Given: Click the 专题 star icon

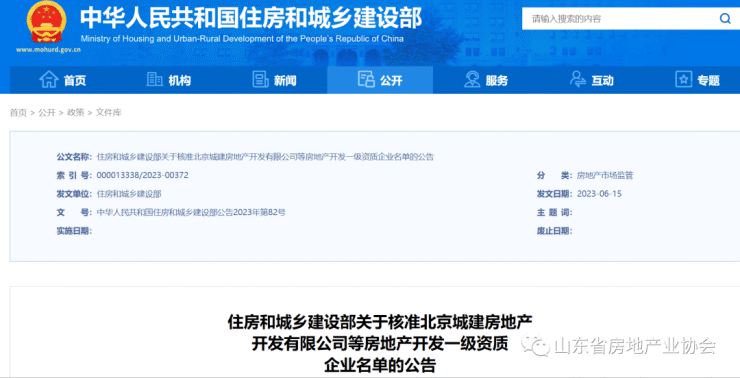Looking at the screenshot, I should click(x=683, y=79).
